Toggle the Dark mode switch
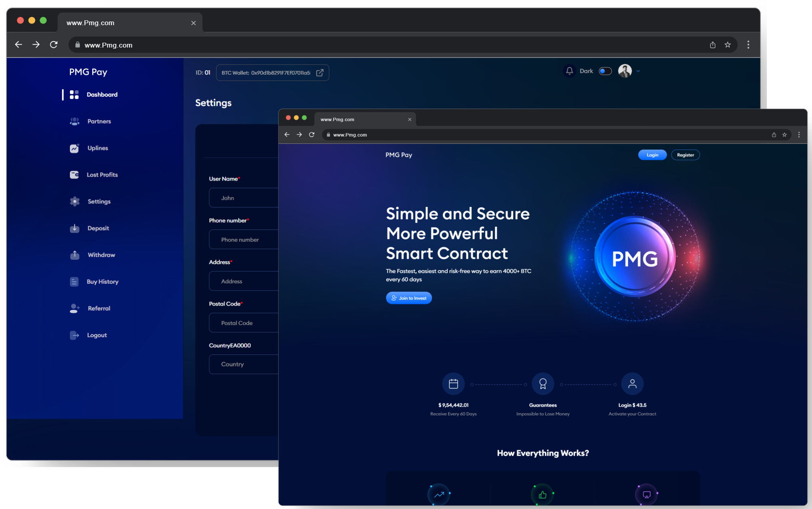The width and height of the screenshot is (812, 509). (605, 71)
